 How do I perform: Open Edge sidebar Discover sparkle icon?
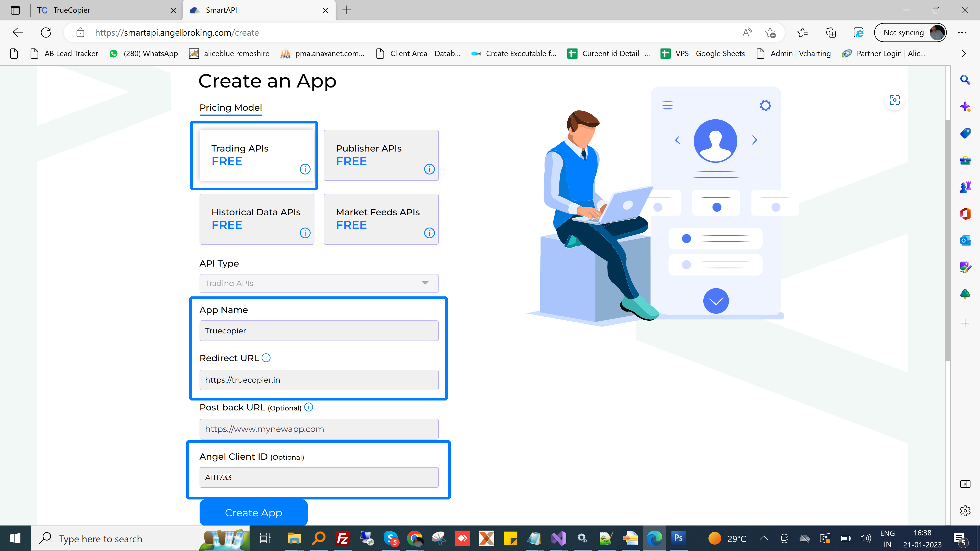pyautogui.click(x=965, y=106)
